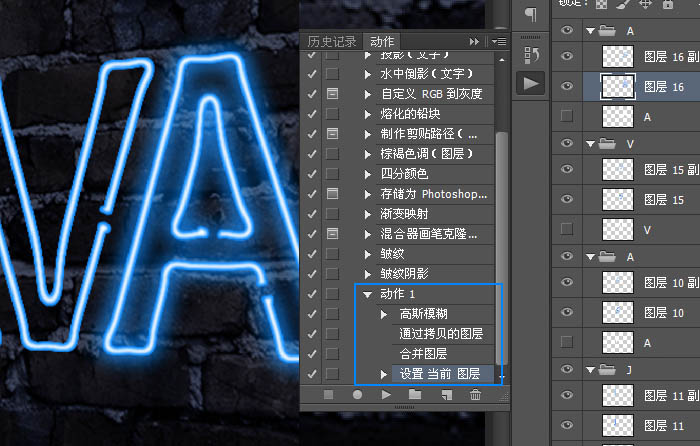
Task: Select the 合并图层 action step
Action: click(422, 353)
